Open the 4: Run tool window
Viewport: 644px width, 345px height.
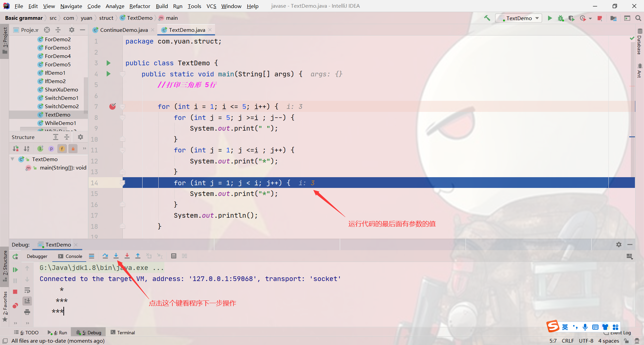coord(57,333)
